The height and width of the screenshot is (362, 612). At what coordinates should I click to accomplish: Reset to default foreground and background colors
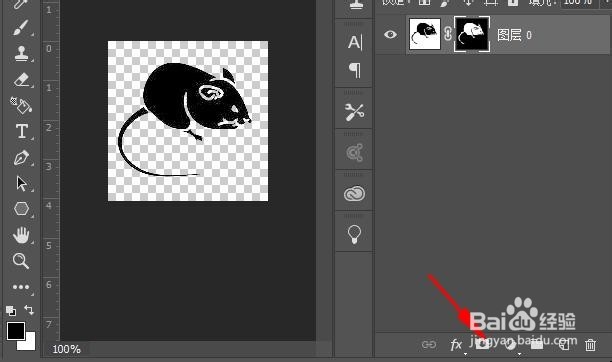(11, 311)
